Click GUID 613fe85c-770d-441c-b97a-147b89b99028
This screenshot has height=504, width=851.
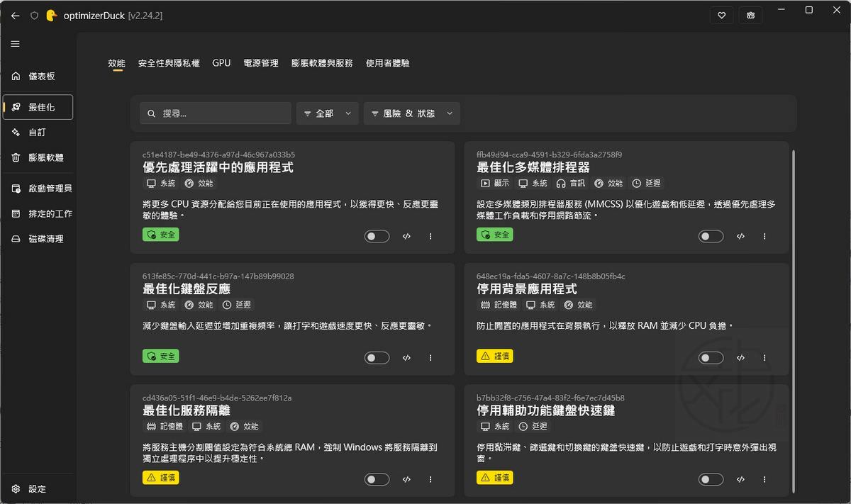(218, 276)
